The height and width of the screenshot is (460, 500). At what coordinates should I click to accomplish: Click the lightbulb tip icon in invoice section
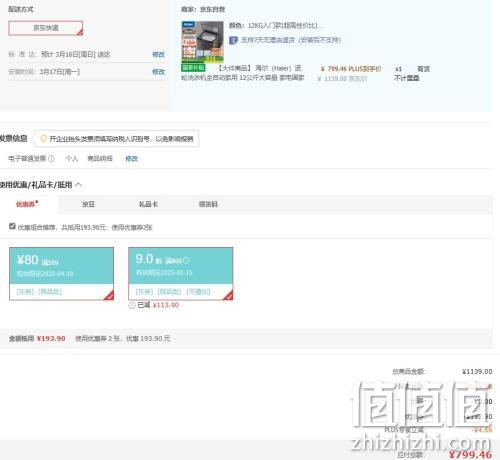click(43, 138)
